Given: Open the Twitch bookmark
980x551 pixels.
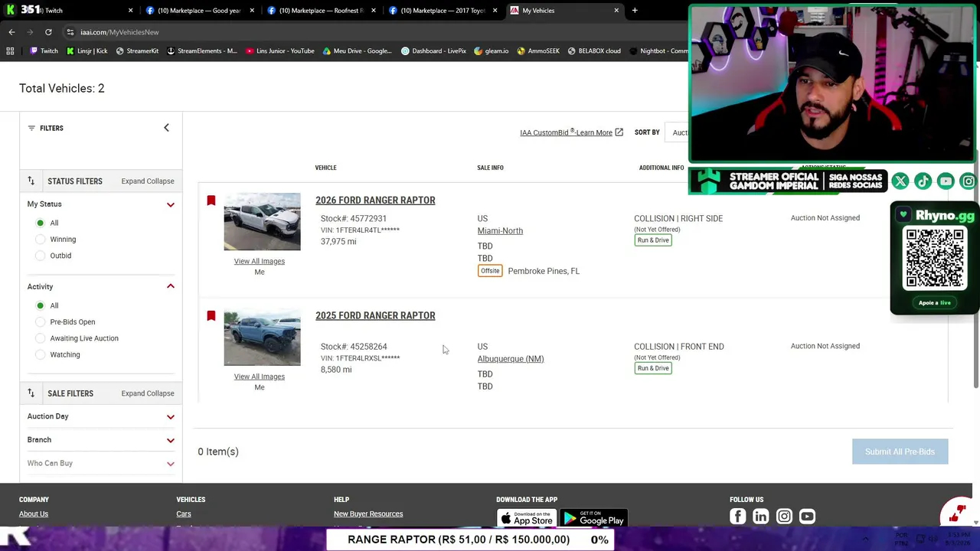Looking at the screenshot, I should 43,51.
